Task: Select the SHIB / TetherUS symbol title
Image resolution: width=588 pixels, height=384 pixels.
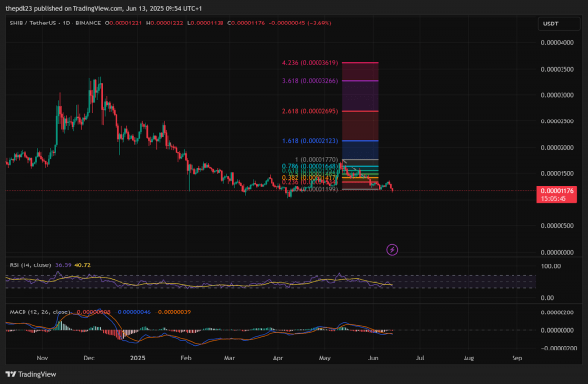Action: tap(34, 23)
